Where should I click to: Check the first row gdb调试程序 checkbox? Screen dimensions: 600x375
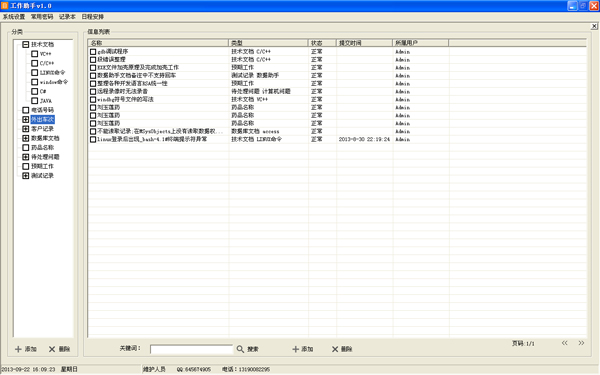(x=93, y=52)
